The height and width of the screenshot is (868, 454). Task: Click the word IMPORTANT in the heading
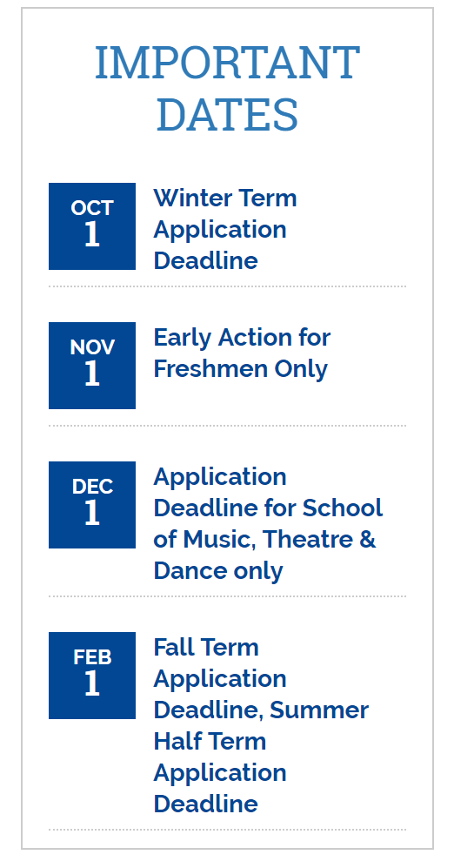click(x=227, y=63)
